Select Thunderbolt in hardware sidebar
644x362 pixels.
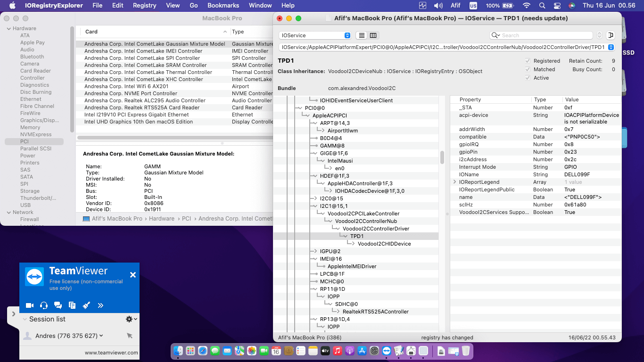coord(38,198)
